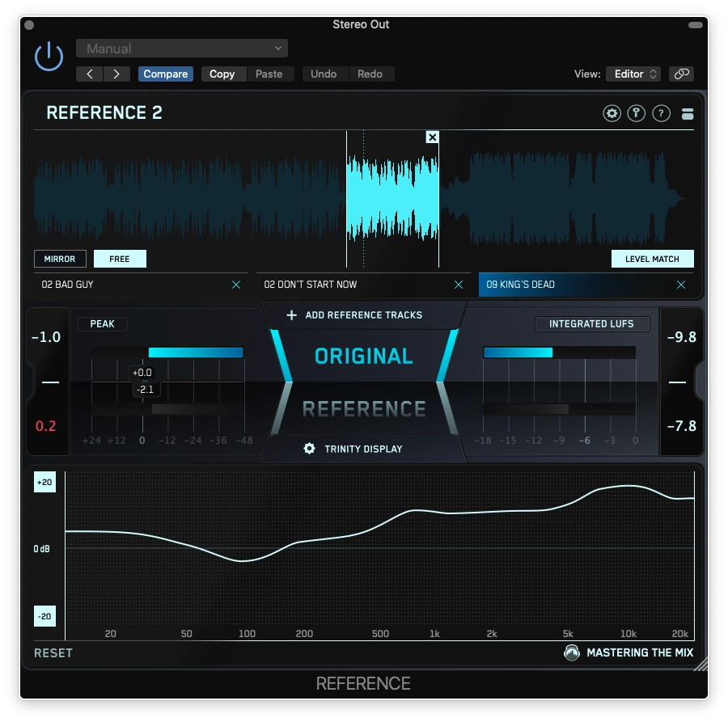Toggle MIRROR playback mode
728x722 pixels.
point(60,259)
